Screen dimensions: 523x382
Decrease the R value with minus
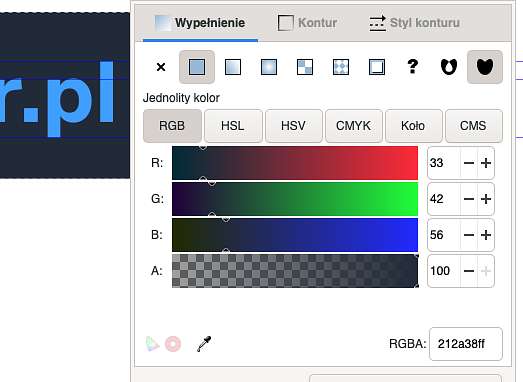469,163
